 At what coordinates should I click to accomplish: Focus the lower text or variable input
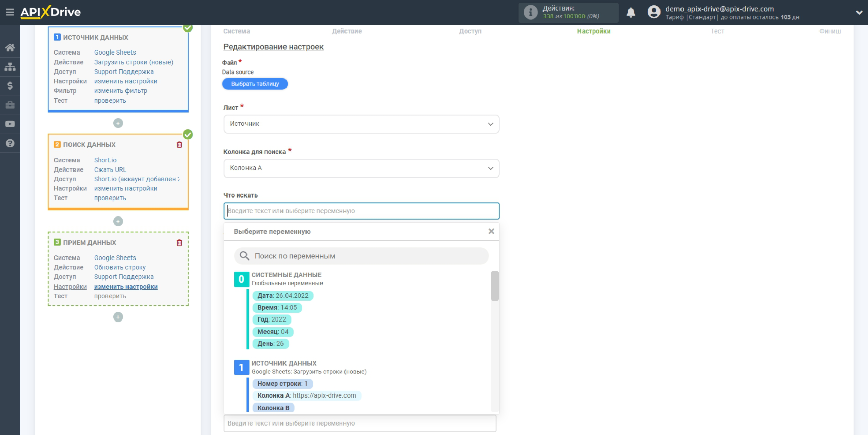click(360, 423)
